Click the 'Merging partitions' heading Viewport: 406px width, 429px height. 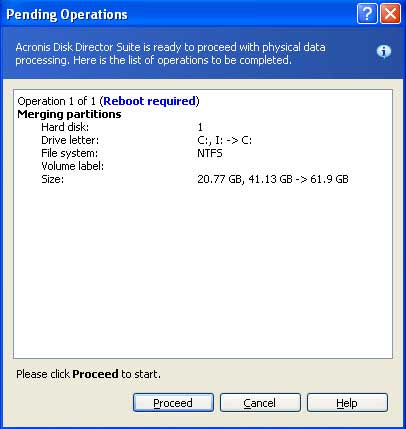point(69,114)
